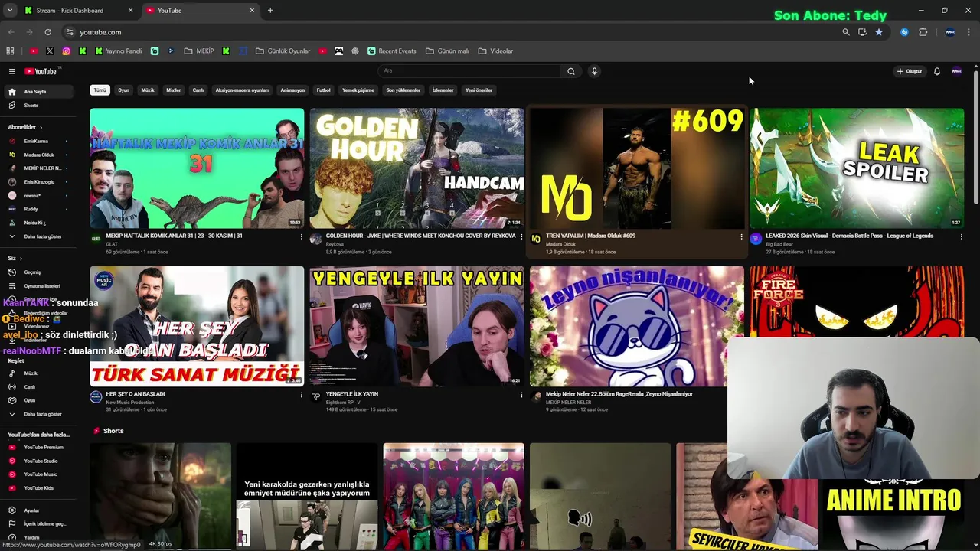Viewport: 980px width, 551px height.
Task: Select the Yemek pişirme filter chip
Action: pyautogui.click(x=358, y=90)
